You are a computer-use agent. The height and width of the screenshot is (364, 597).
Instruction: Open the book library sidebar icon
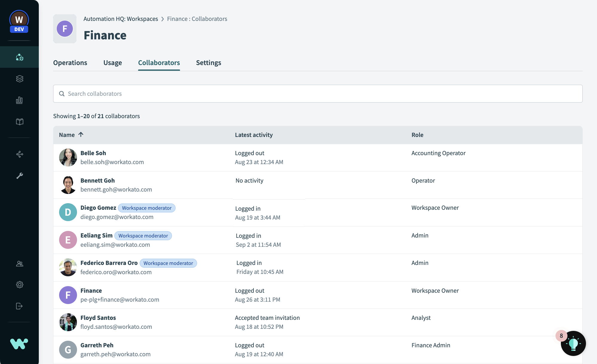(x=19, y=122)
